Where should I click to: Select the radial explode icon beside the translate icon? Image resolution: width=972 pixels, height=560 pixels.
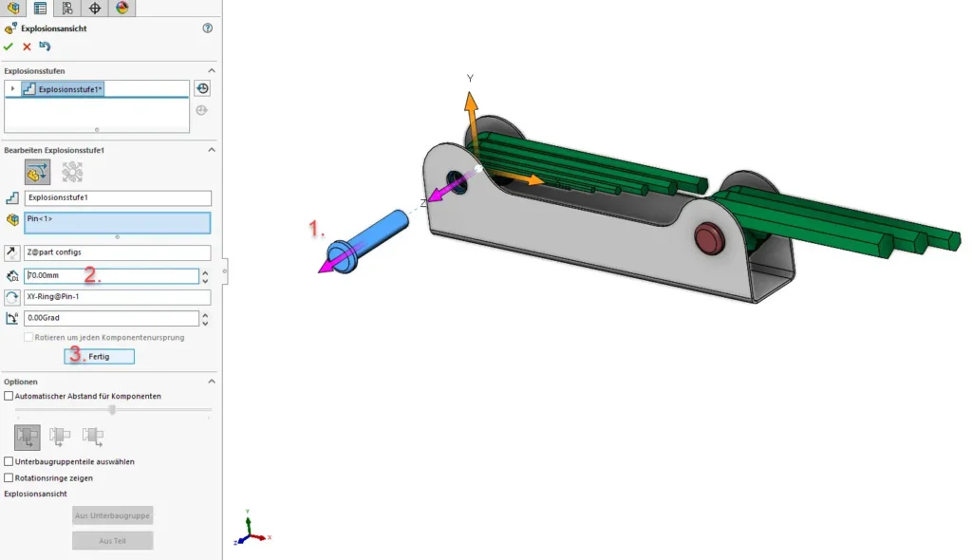pyautogui.click(x=72, y=171)
